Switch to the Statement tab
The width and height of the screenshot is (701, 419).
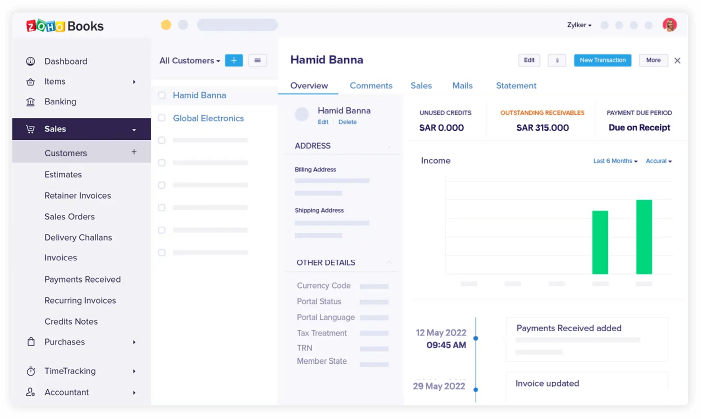516,85
